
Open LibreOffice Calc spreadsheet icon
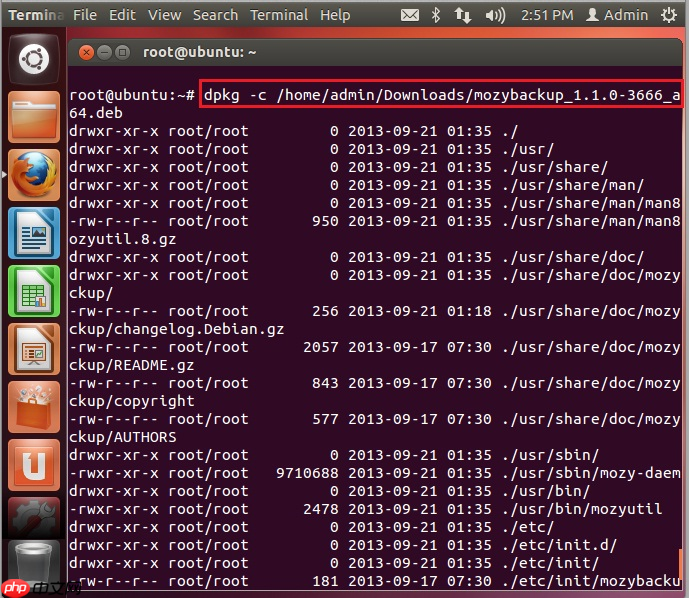(x=34, y=291)
